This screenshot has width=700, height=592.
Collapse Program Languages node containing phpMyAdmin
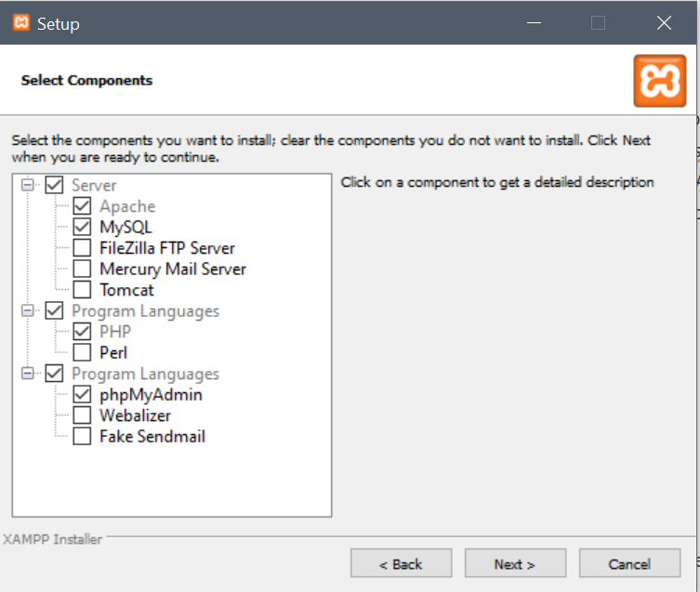click(28, 374)
